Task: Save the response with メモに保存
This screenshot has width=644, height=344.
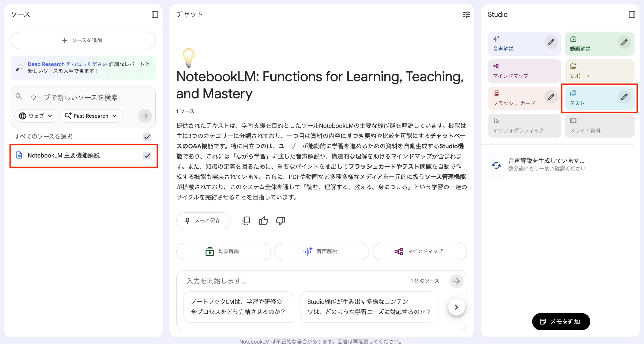Action: point(204,221)
